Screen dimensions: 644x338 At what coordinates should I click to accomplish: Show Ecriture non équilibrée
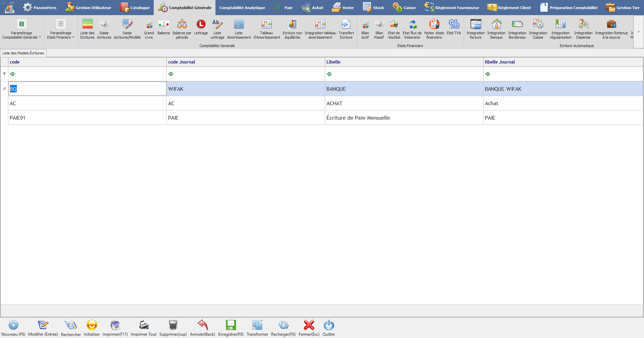point(292,29)
